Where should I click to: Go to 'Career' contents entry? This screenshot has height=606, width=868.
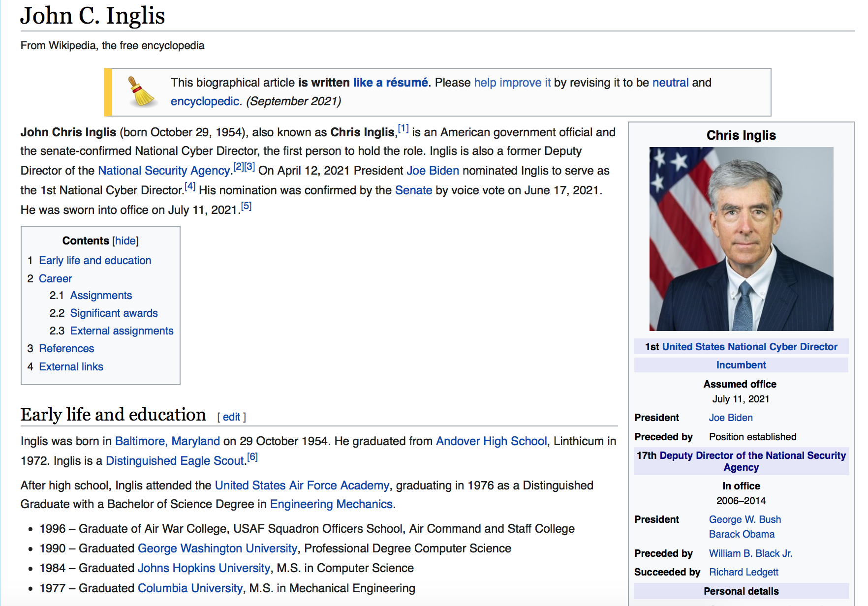[56, 279]
